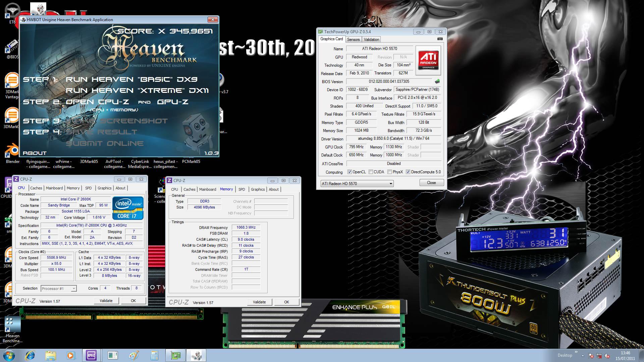Click the ATI Radeon logo in GPU-Z
Image resolution: width=644 pixels, height=362 pixels.
point(428,60)
